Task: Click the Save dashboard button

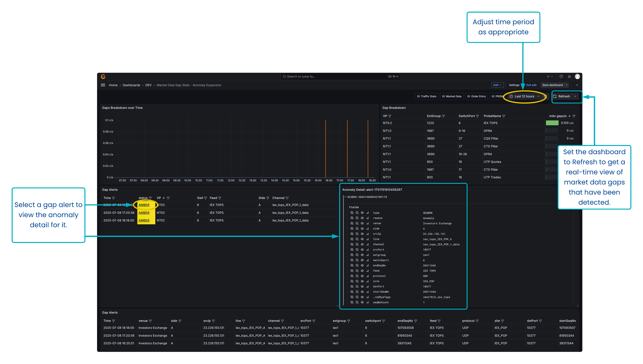Action: click(x=552, y=85)
